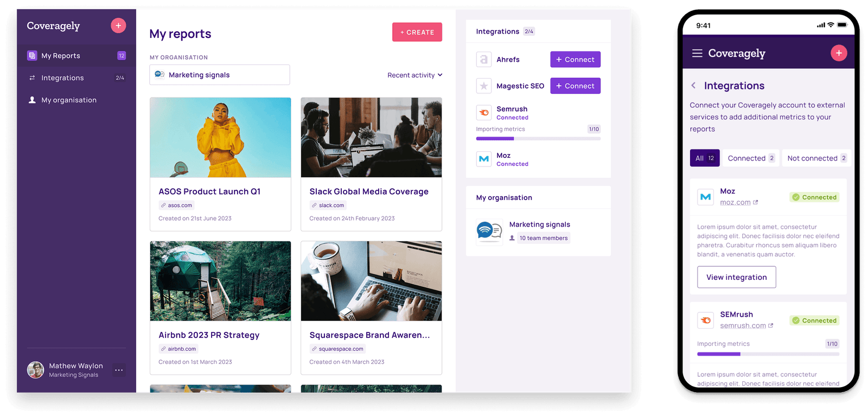The width and height of the screenshot is (868, 417).
Task: Click the Moz logo on the mobile card
Action: click(x=705, y=197)
